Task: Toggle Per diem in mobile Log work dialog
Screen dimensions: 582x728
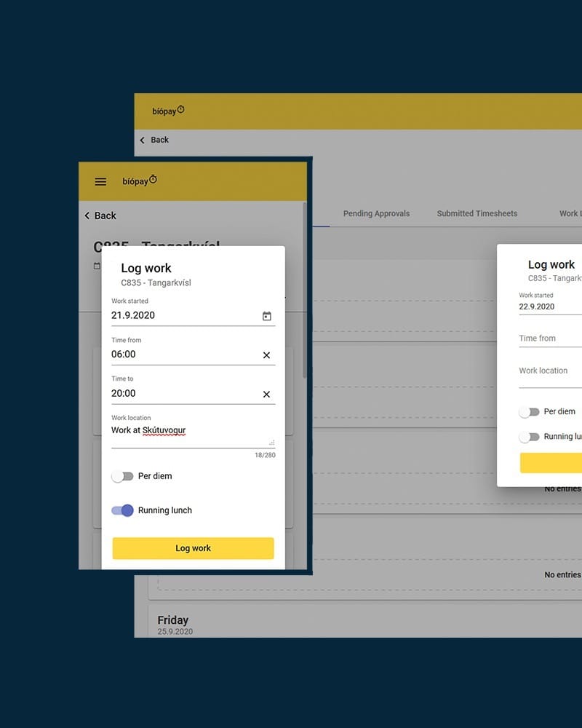Action: click(122, 476)
